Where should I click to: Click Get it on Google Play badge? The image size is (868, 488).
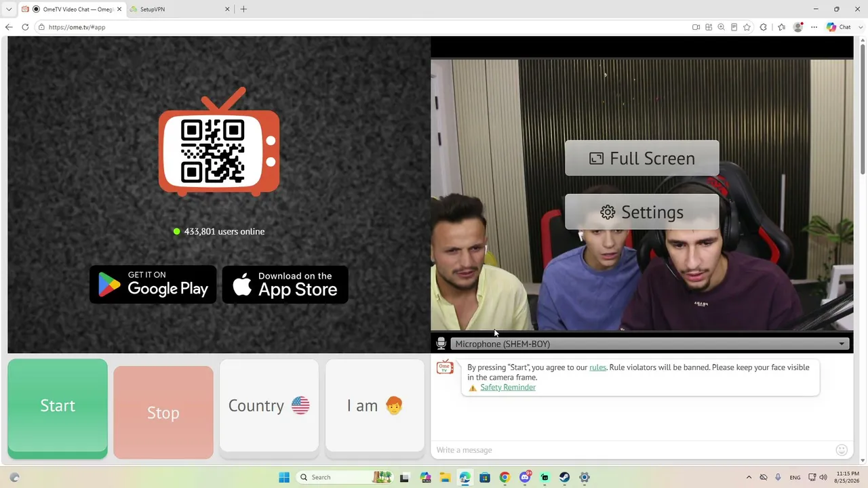(x=153, y=285)
